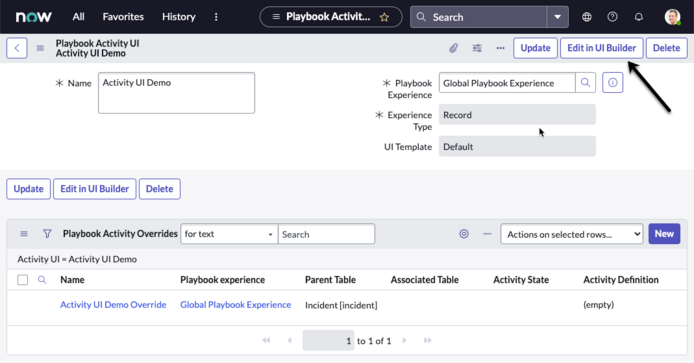The image size is (694, 363).
Task: Click top Edit in UI Builder button
Action: coord(601,48)
